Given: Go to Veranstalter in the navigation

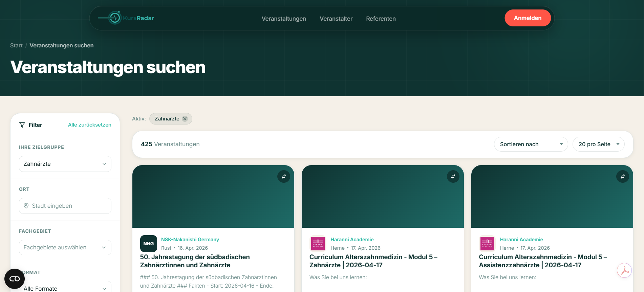Looking at the screenshot, I should pyautogui.click(x=336, y=19).
